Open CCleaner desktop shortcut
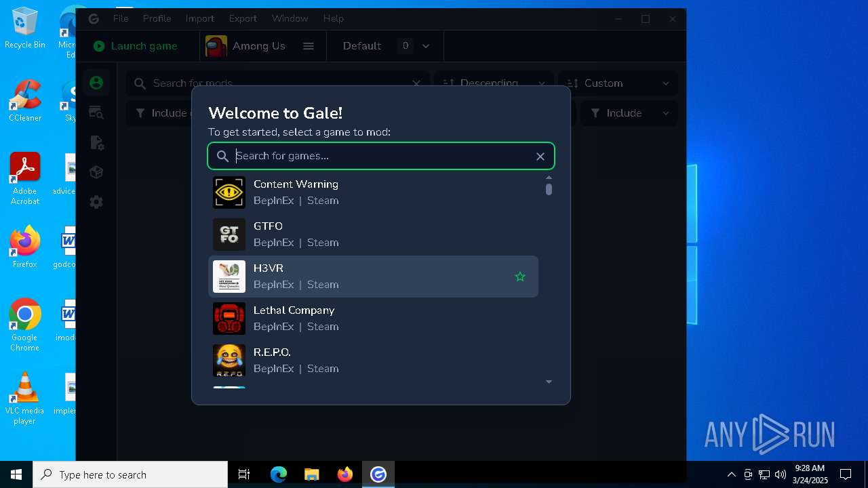868x488 pixels. (x=25, y=101)
